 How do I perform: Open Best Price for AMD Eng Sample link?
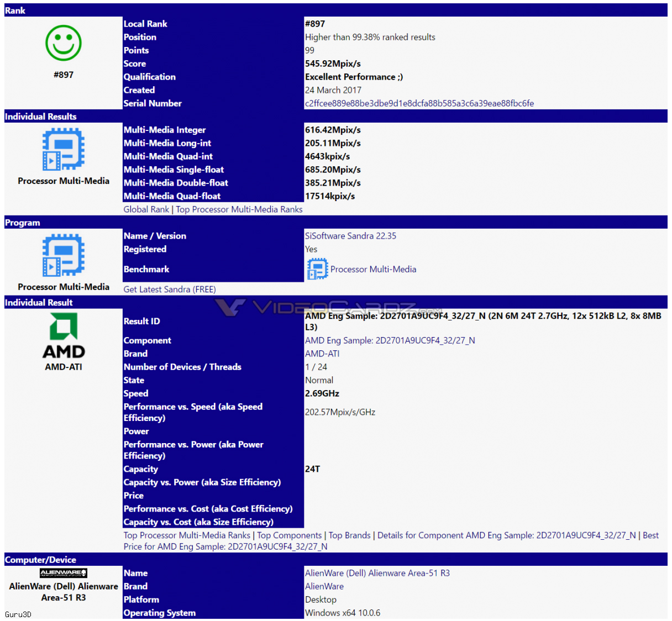(x=225, y=546)
